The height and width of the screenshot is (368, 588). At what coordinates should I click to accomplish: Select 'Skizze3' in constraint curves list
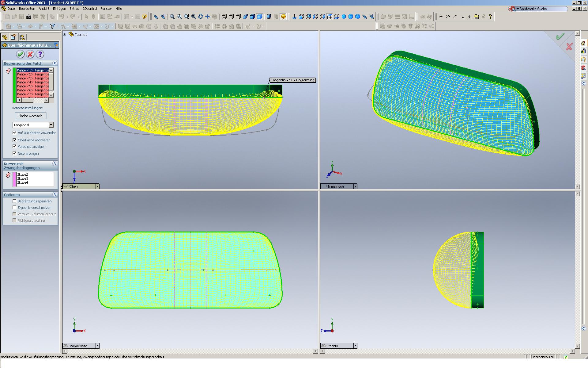coord(23,178)
